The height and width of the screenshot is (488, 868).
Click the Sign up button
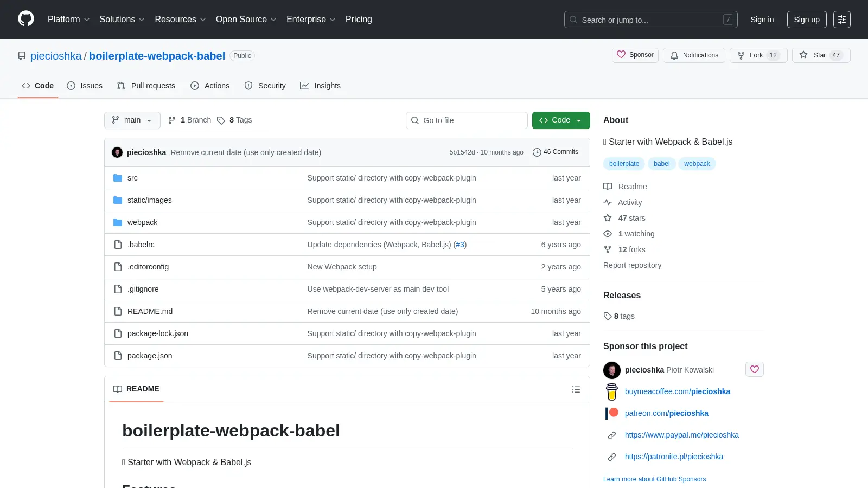pyautogui.click(x=807, y=20)
